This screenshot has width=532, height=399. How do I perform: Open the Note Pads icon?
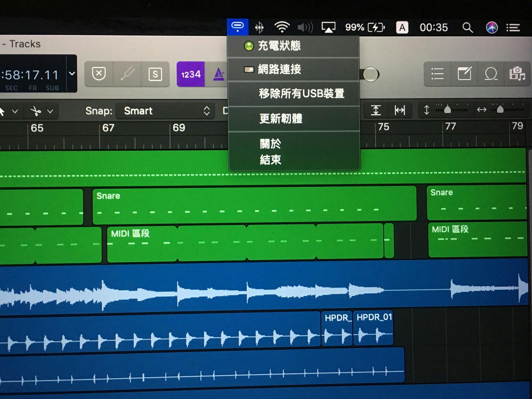pos(464,73)
